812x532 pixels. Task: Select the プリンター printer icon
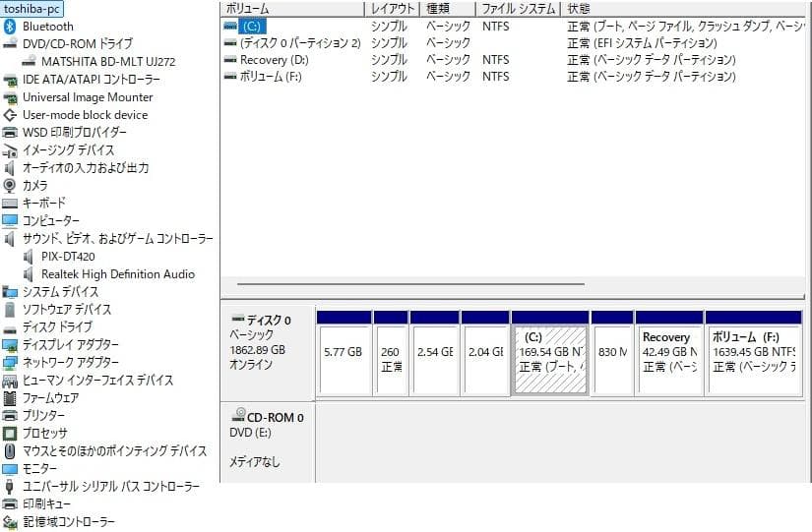click(x=9, y=416)
